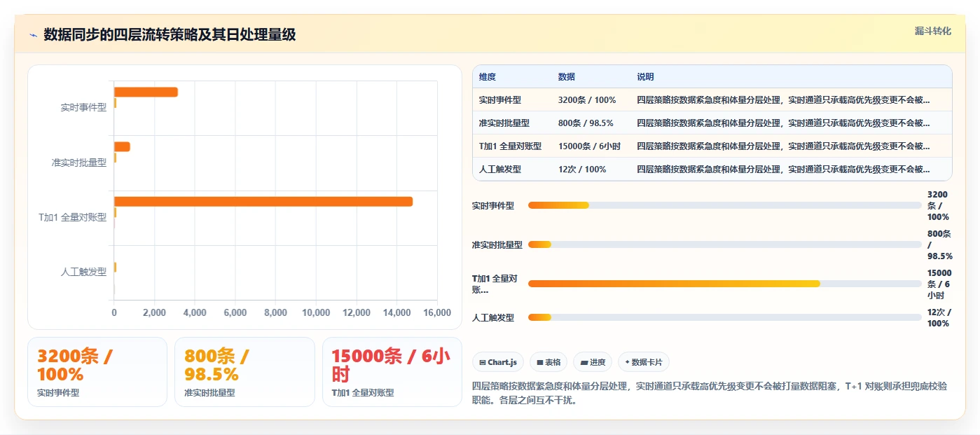
Task: Click the 15000条 / 6小时 table cell
Action: [x=589, y=146]
